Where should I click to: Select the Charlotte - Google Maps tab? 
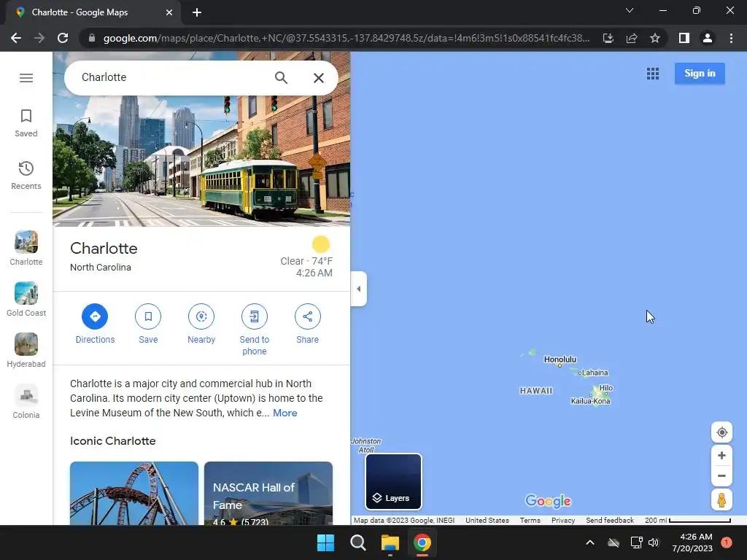93,12
